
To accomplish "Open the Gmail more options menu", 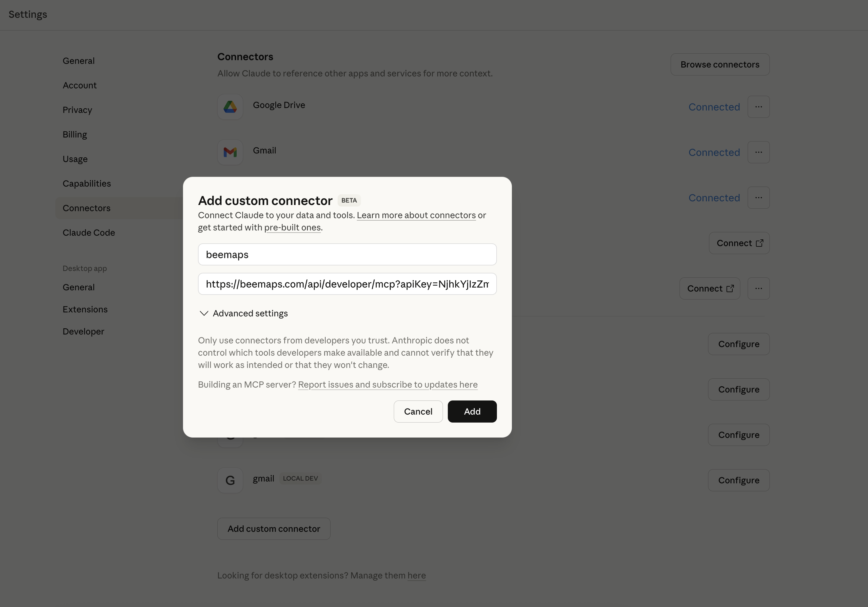I will [x=758, y=152].
